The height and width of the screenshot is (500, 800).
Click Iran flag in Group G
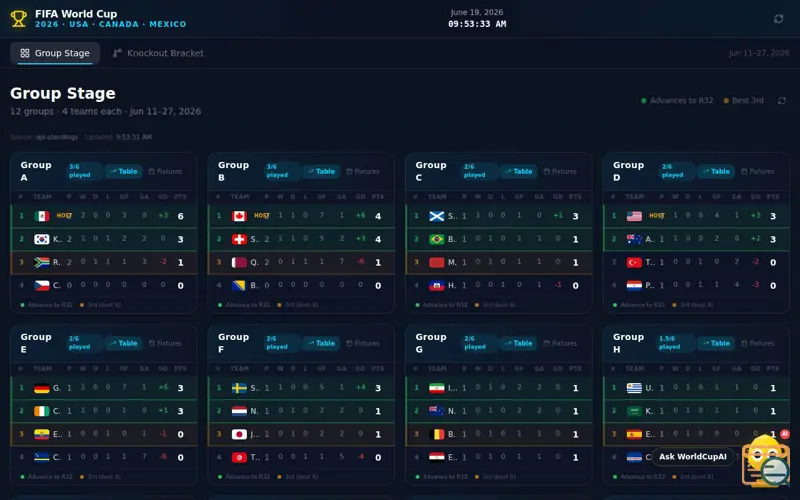tap(437, 388)
